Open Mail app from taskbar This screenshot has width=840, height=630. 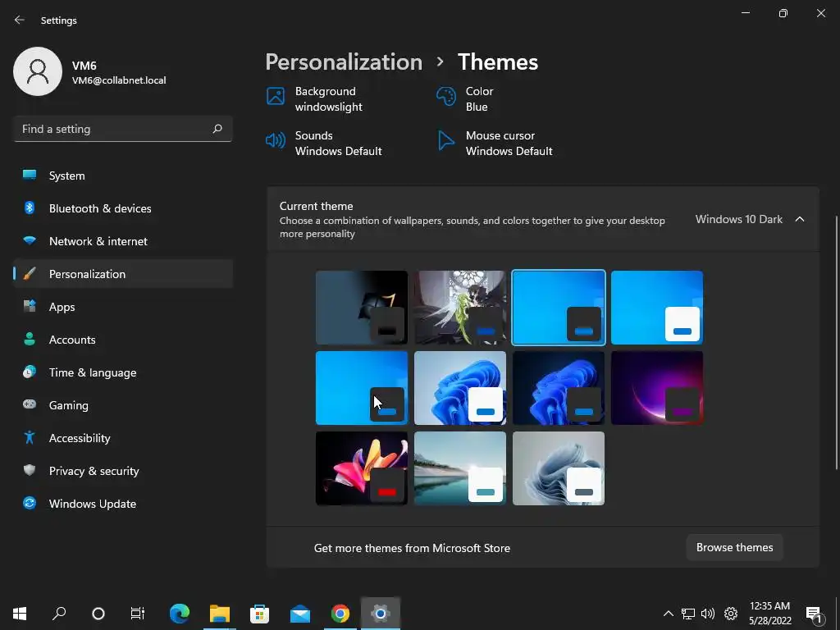(300, 613)
